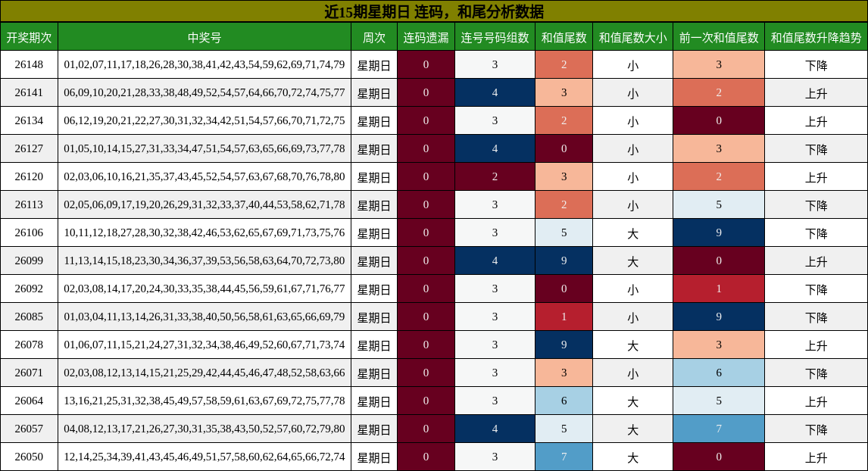This screenshot has height=471, width=868.
Task: Click 和值尾数 value 9 in row 26099
Action: pos(564,260)
